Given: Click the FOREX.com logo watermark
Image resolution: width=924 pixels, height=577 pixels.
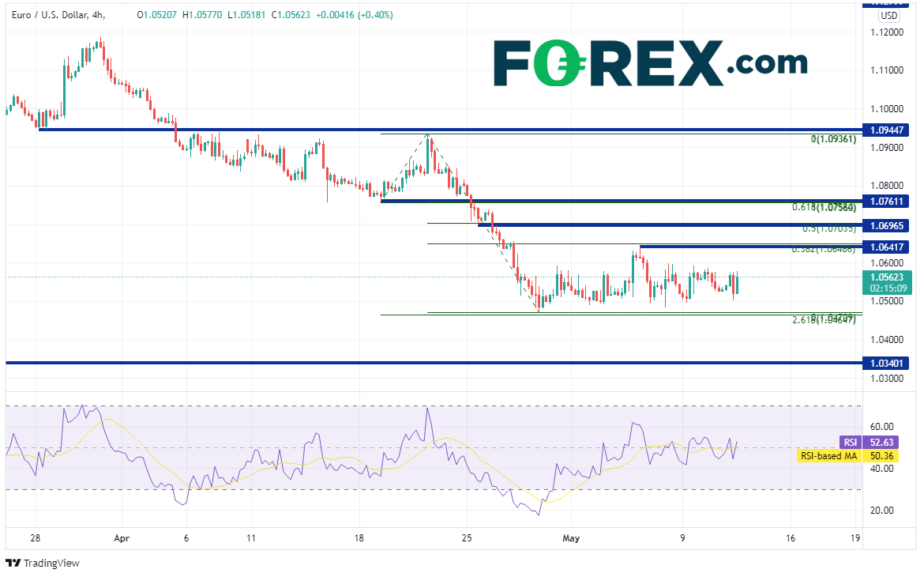Looking at the screenshot, I should 650,62.
